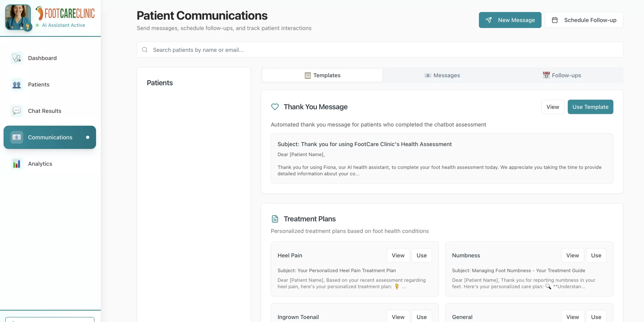This screenshot has height=322, width=644.
Task: Use the Ingrown Toenail template
Action: 422,316
